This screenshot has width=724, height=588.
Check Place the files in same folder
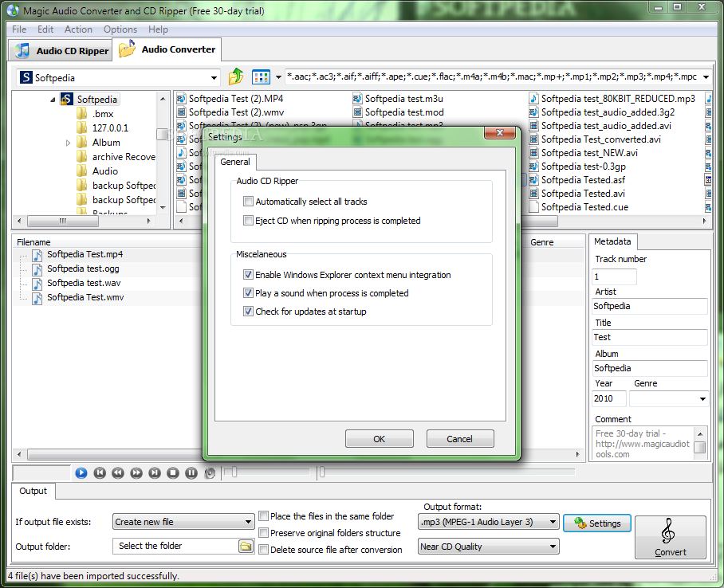click(x=264, y=516)
